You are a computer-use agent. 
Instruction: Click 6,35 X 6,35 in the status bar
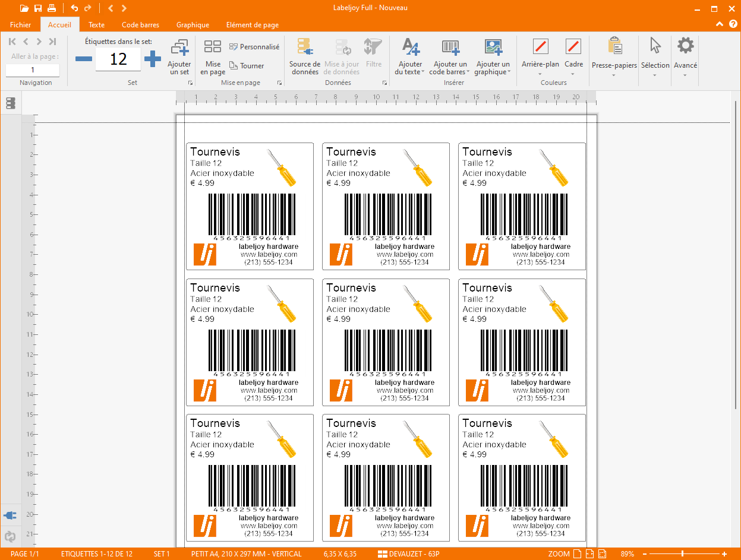pyautogui.click(x=340, y=554)
